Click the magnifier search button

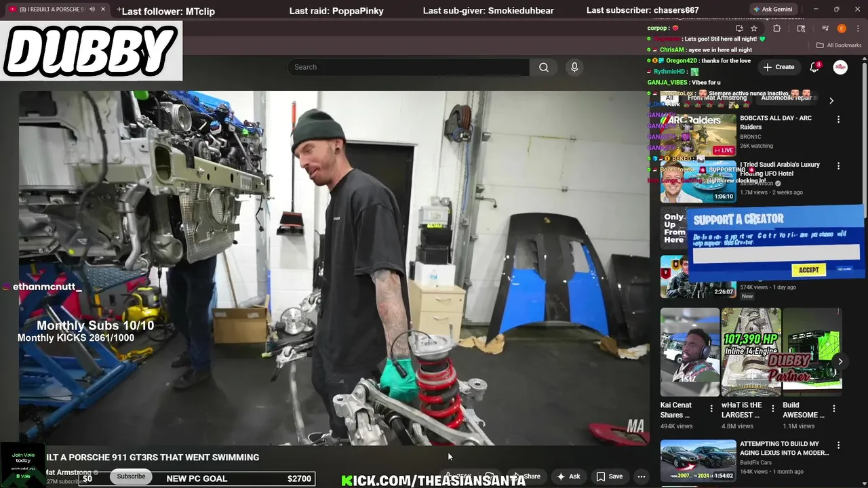[544, 67]
